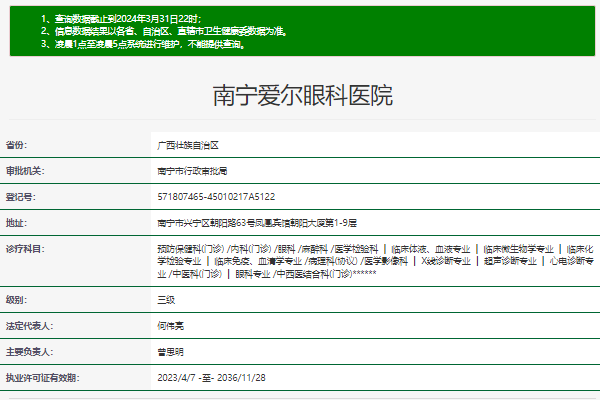This screenshot has height=400, width=600.
Task: Select the level value 三级
Action: 166,300
